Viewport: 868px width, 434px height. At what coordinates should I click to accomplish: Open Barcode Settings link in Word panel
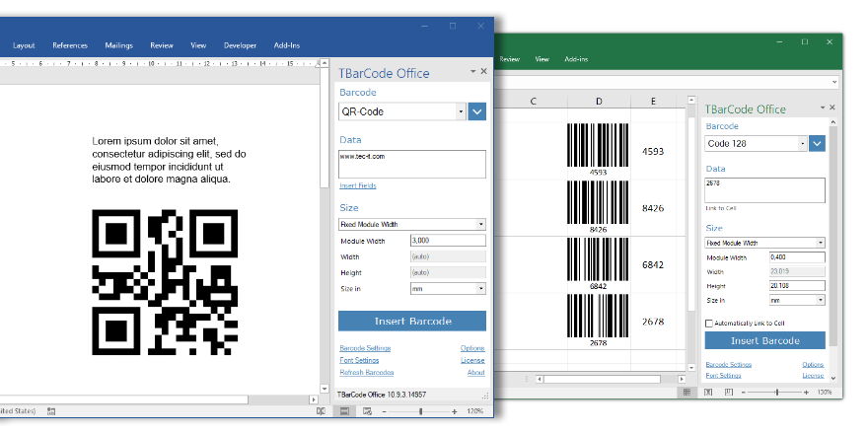pos(365,348)
